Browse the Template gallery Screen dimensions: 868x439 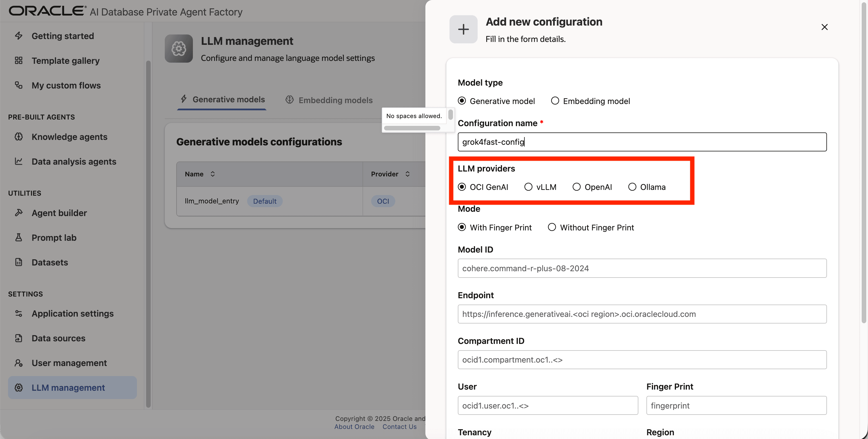[65, 61]
